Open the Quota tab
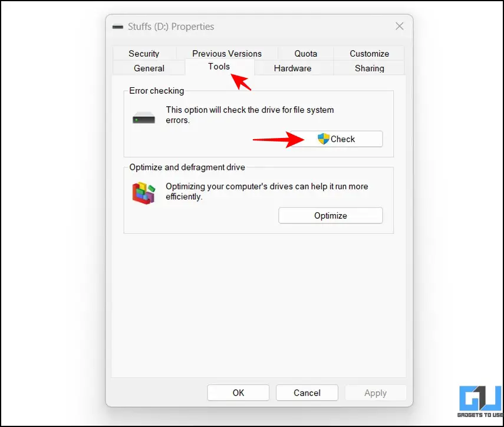Screen dimensions: 504x427 click(306, 53)
